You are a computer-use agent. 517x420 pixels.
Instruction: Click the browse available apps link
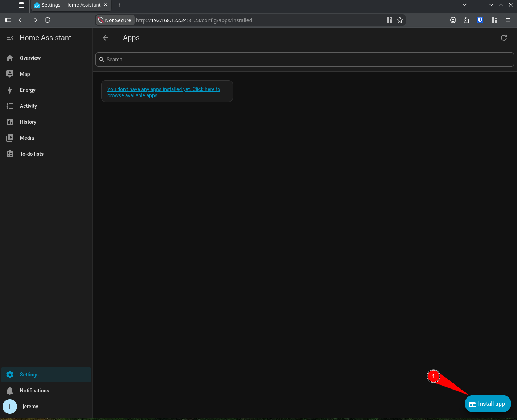pyautogui.click(x=164, y=92)
